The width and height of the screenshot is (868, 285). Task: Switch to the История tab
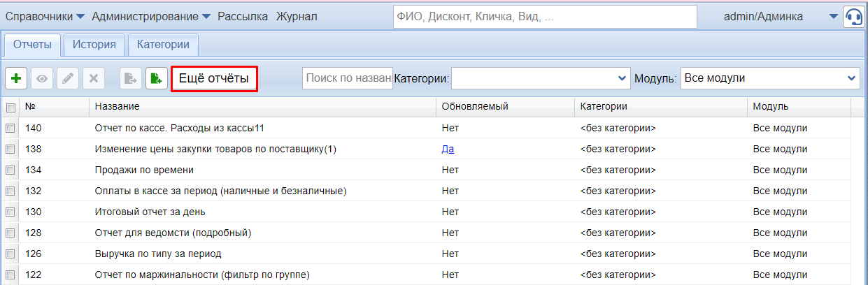point(94,45)
